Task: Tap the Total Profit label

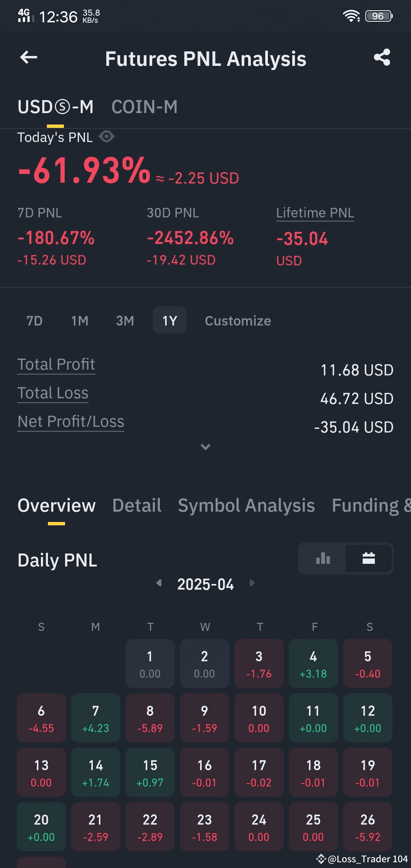Action: click(56, 364)
